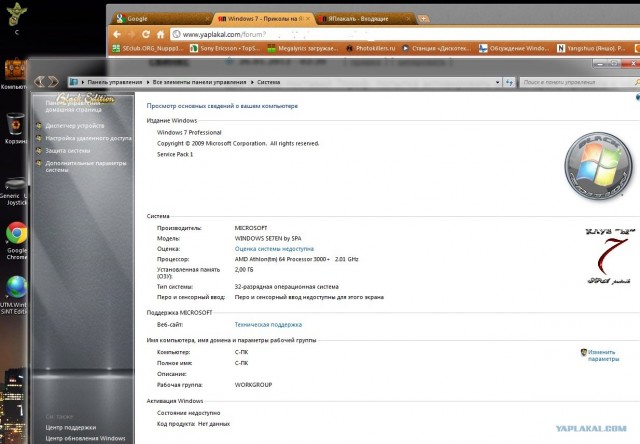640x444 pixels.
Task: Open the Yoda figure desktop icon
Action: tap(17, 18)
